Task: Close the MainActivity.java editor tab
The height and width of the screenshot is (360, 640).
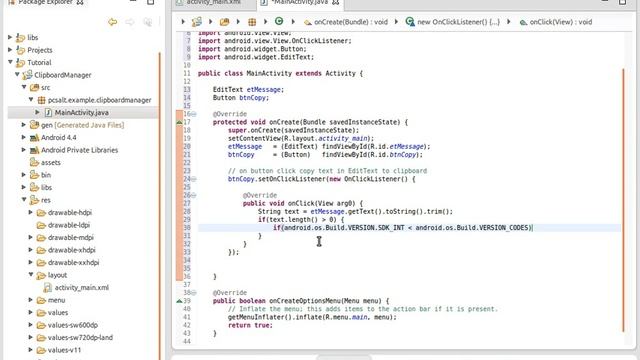Action: pos(336,2)
